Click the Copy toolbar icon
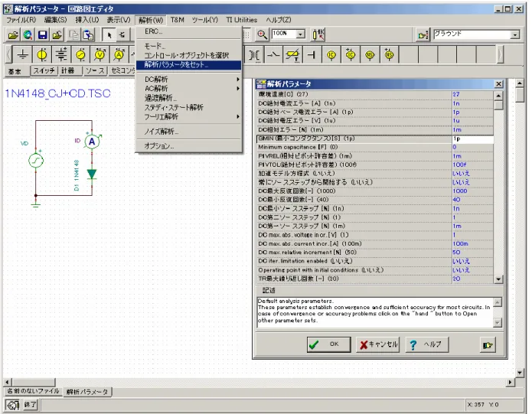 pos(73,34)
